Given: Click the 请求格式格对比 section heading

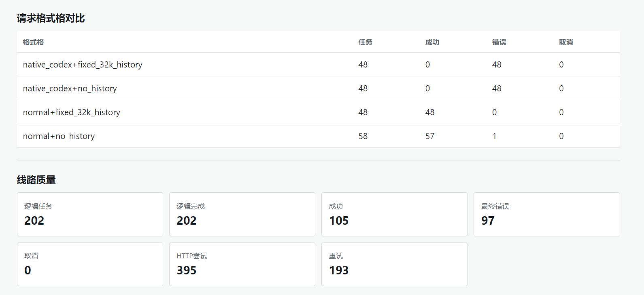Looking at the screenshot, I should (x=51, y=18).
